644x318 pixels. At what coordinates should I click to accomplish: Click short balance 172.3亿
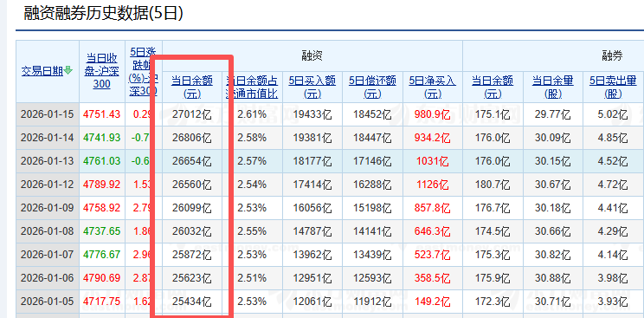493,302
